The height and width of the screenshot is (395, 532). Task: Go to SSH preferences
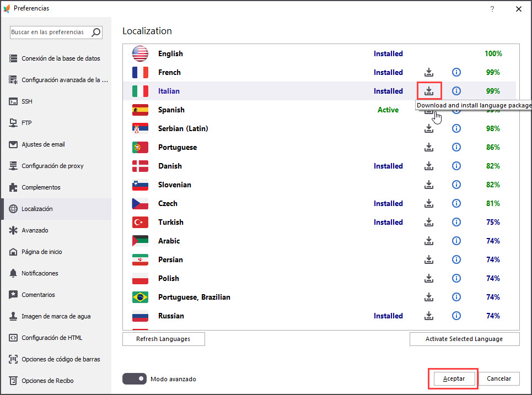pyautogui.click(x=56, y=101)
